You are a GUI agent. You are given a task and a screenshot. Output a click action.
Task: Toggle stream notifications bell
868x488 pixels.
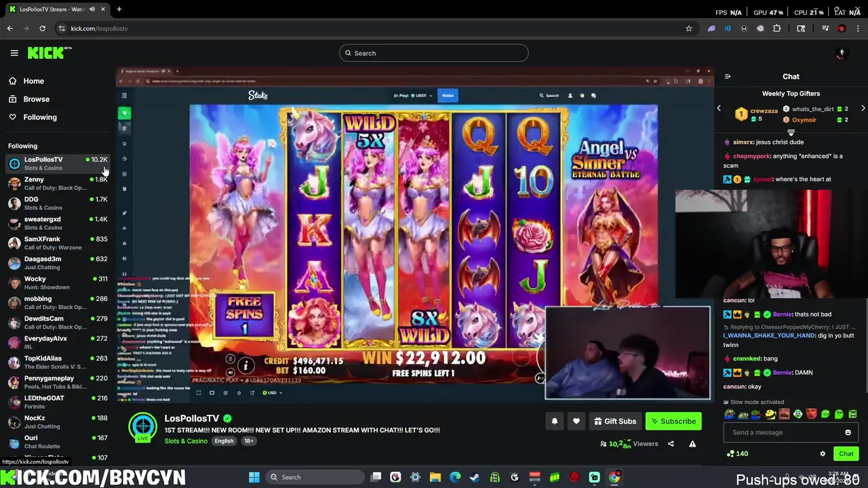[554, 422]
